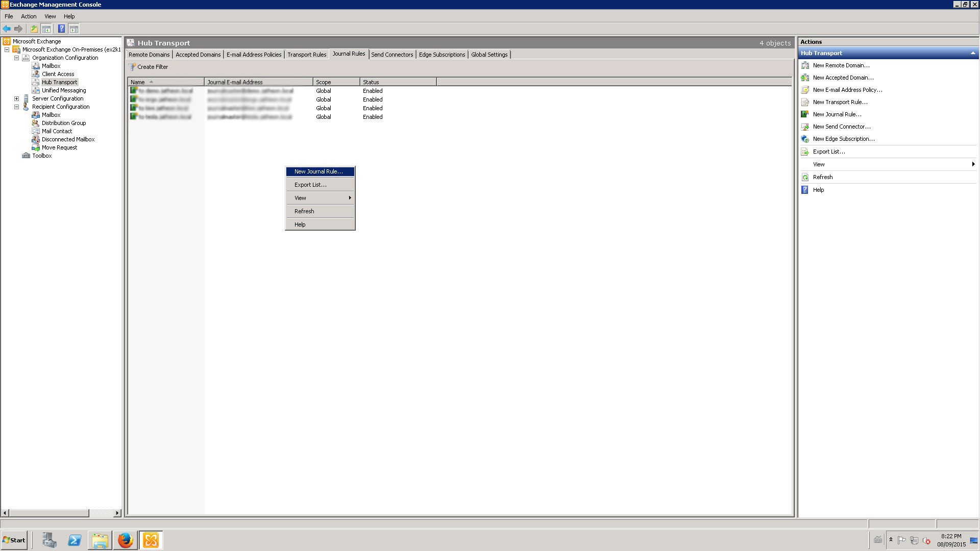980x551 pixels.
Task: Switch to the Transport Rules tab
Action: 307,55
